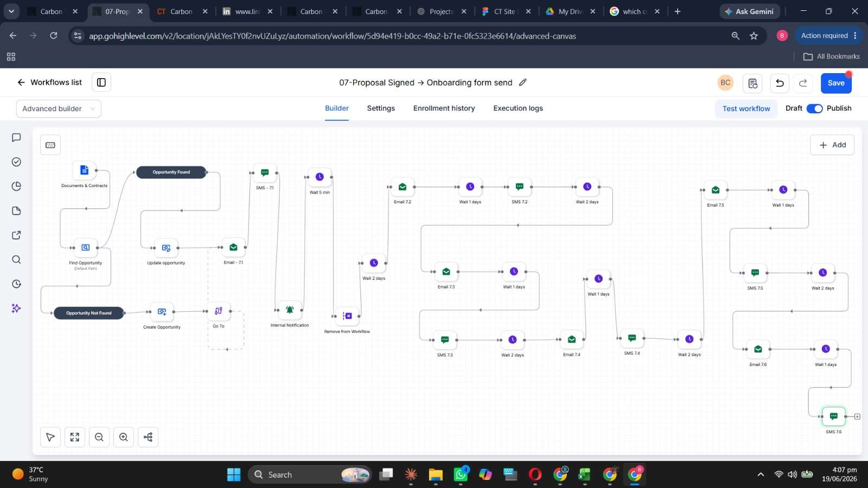Click the Save button
The width and height of the screenshot is (868, 488).
(836, 83)
